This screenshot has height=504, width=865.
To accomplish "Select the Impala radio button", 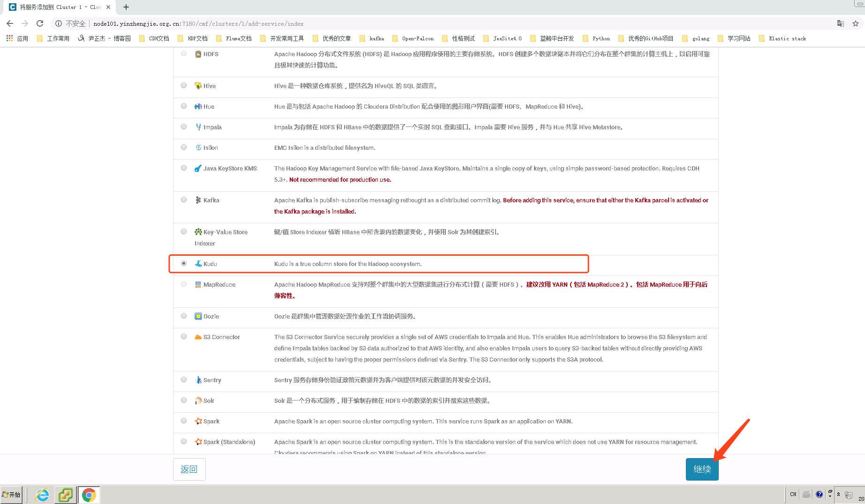I will pyautogui.click(x=184, y=126).
